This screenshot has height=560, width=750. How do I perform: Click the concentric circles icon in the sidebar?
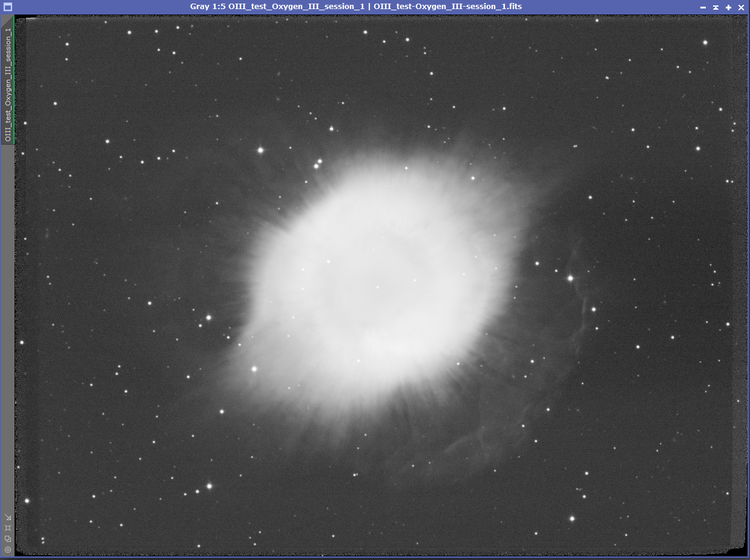pyautogui.click(x=8, y=550)
